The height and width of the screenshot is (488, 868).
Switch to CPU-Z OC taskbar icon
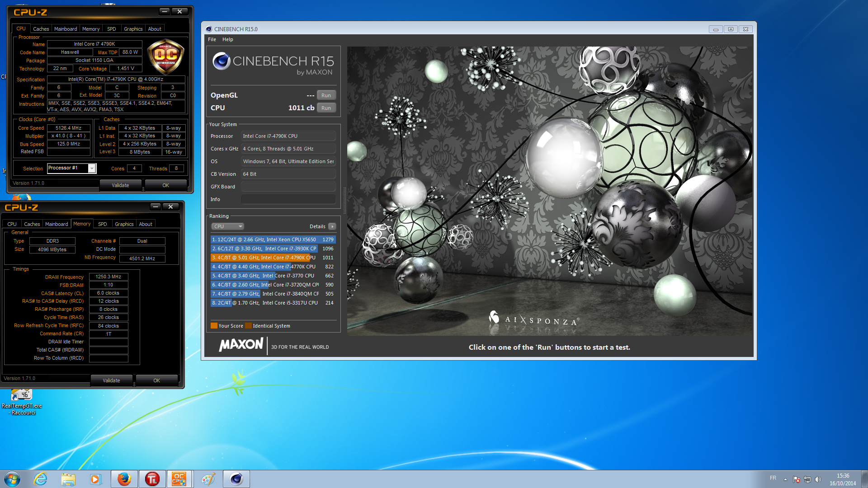[x=179, y=479]
